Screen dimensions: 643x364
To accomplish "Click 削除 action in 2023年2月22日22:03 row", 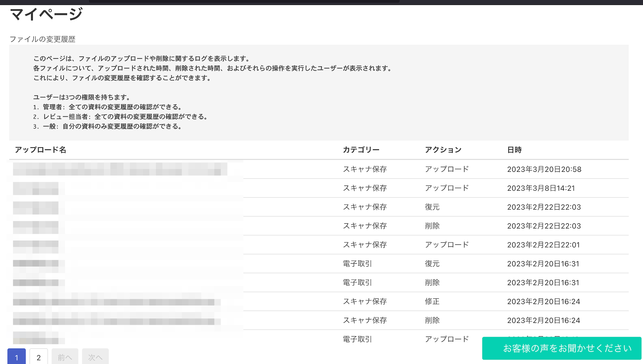I will coord(432,226).
